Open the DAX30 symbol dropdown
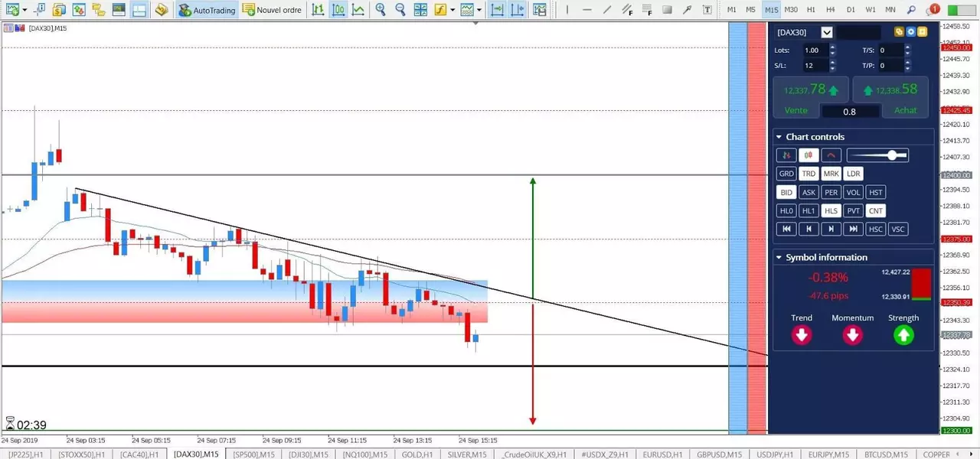 pos(826,32)
